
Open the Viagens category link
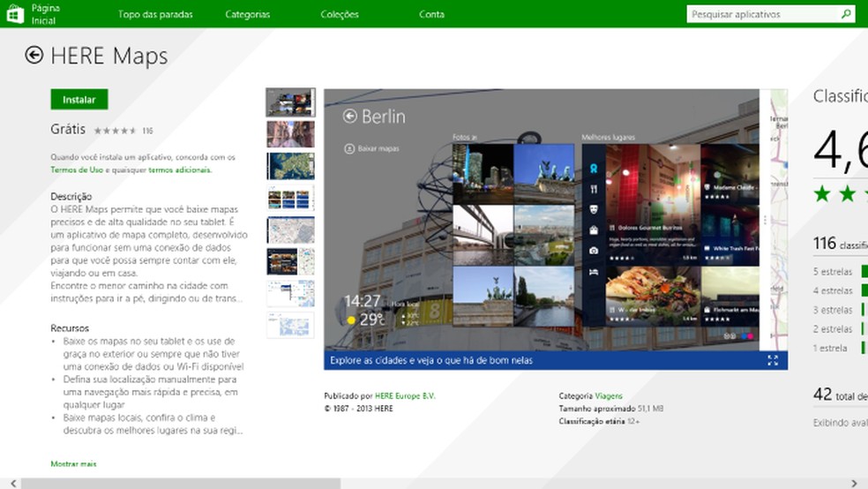point(609,396)
